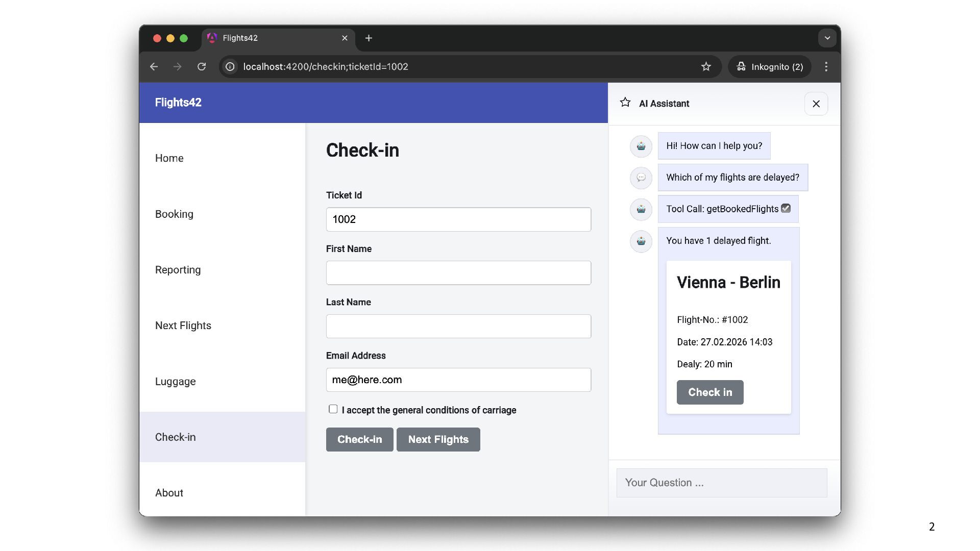980x551 pixels.
Task: Open a new tab with the plus icon
Action: 369,38
